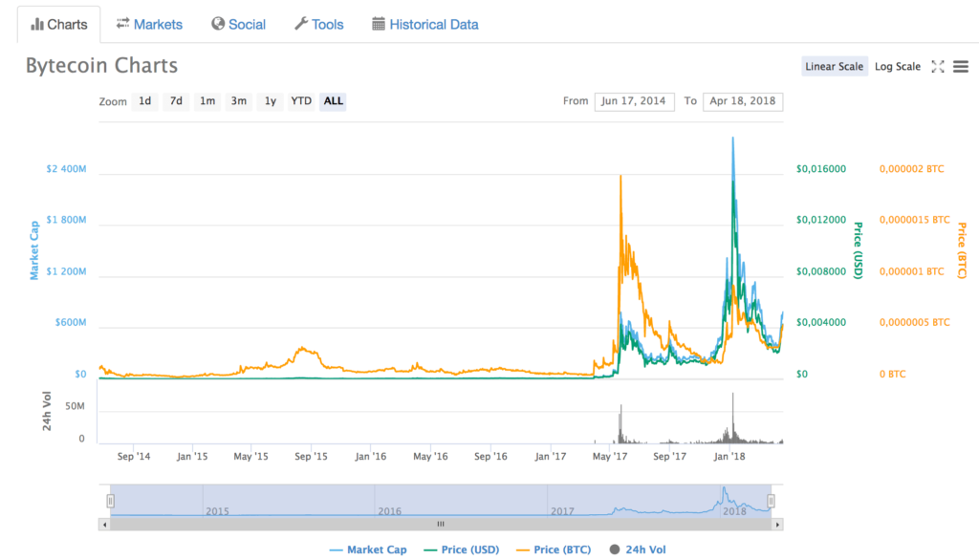The height and width of the screenshot is (560, 979).
Task: Toggle Market Cap series in legend
Action: click(368, 550)
